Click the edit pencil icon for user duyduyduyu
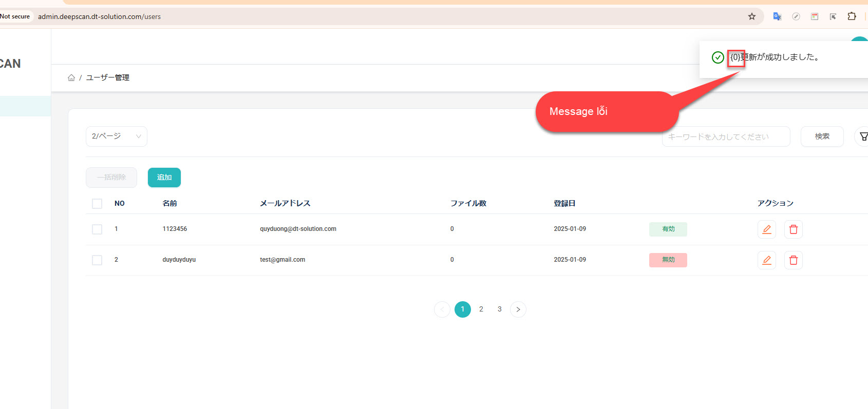The height and width of the screenshot is (409, 868). pos(766,260)
